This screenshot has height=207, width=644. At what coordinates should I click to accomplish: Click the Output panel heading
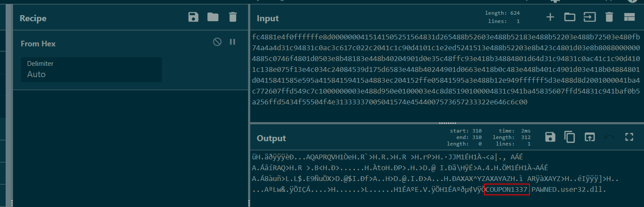(271, 138)
